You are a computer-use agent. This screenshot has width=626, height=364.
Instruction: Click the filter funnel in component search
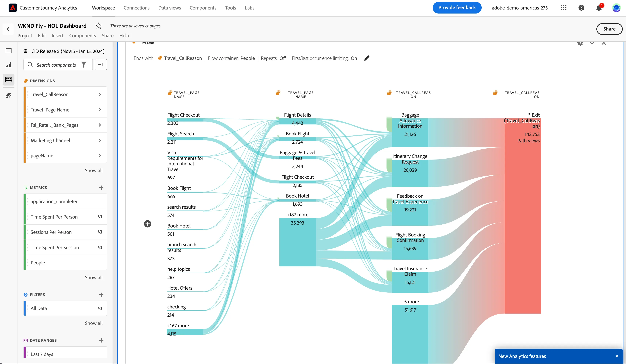[x=84, y=65]
